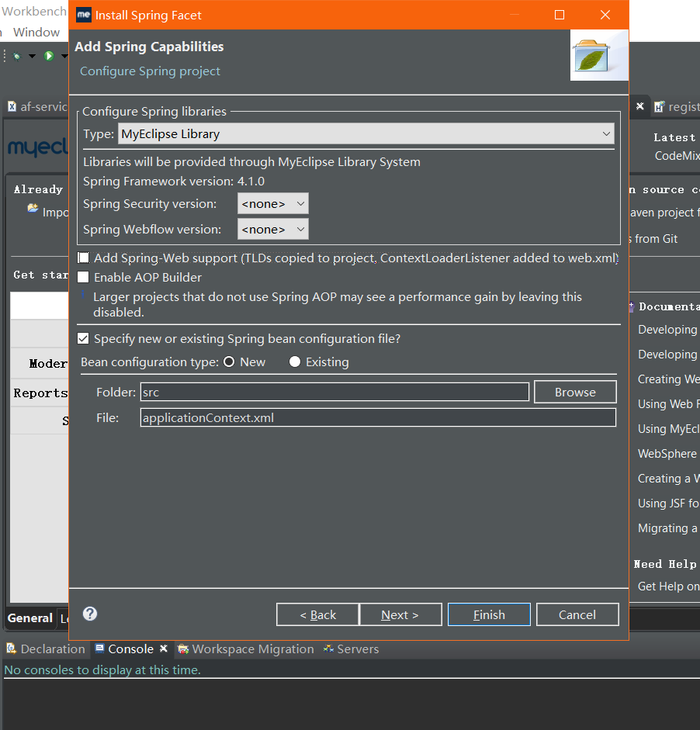Click the Reports label in background window

(x=40, y=393)
